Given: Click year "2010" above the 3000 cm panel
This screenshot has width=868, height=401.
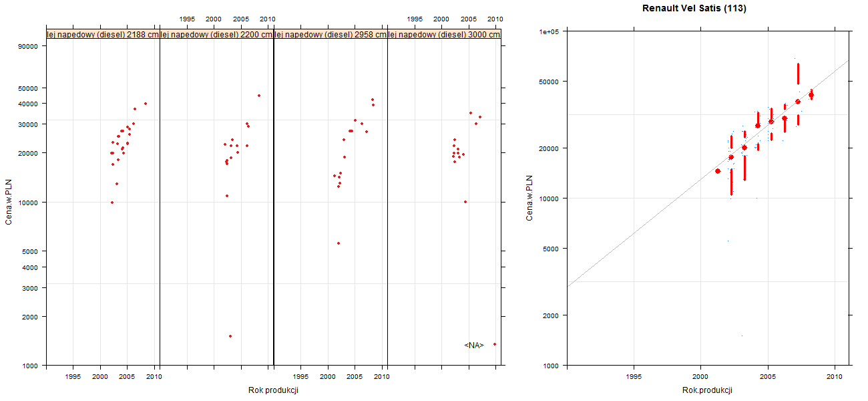Looking at the screenshot, I should click(x=495, y=19).
